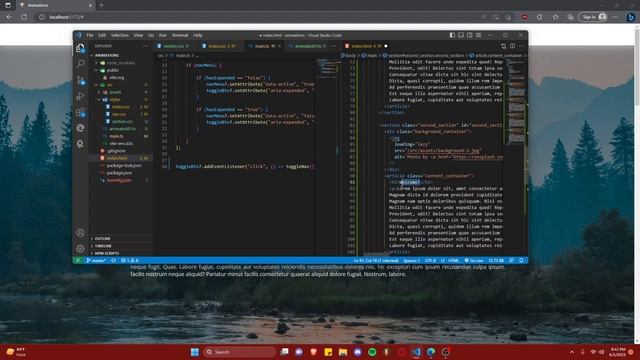Image resolution: width=640 pixels, height=360 pixels.
Task: Click the taskbar Search box
Action: click(x=239, y=352)
